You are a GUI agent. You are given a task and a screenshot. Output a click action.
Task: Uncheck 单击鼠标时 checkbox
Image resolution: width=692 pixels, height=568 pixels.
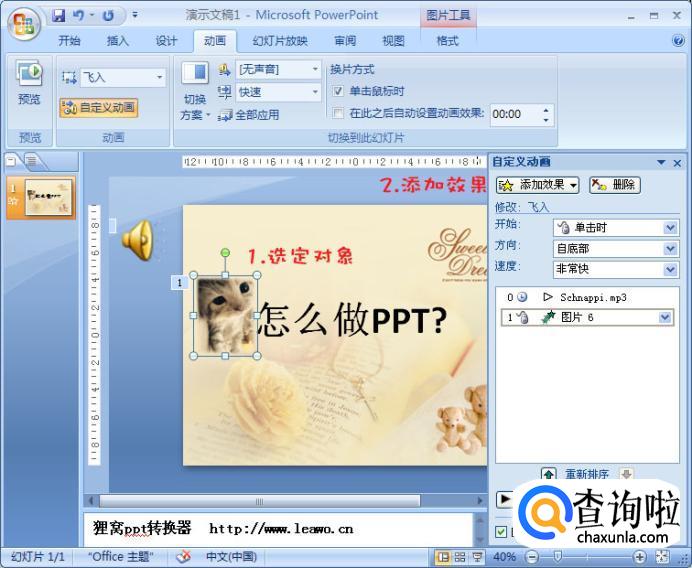click(338, 91)
